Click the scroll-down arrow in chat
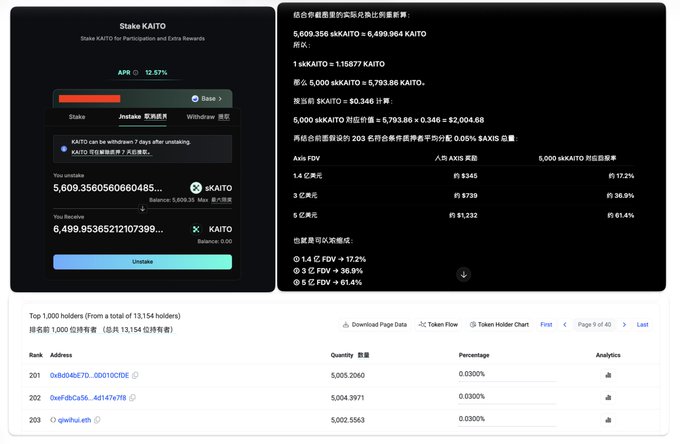The width and height of the screenshot is (680, 444). (464, 274)
